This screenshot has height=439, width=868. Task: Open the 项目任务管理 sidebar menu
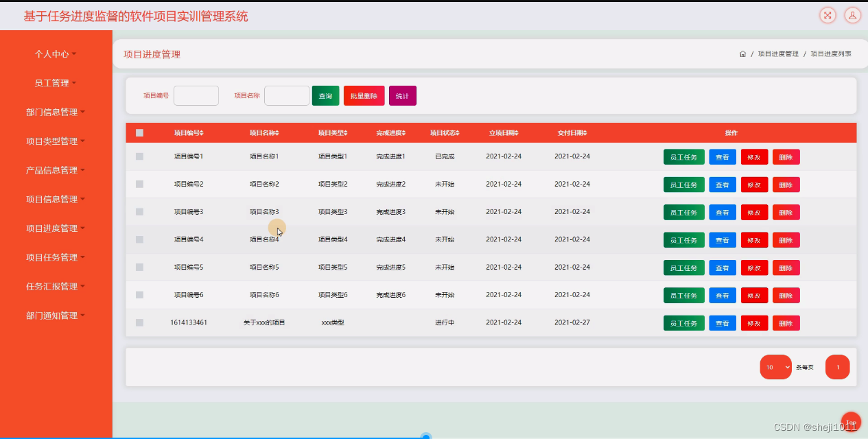click(x=56, y=257)
